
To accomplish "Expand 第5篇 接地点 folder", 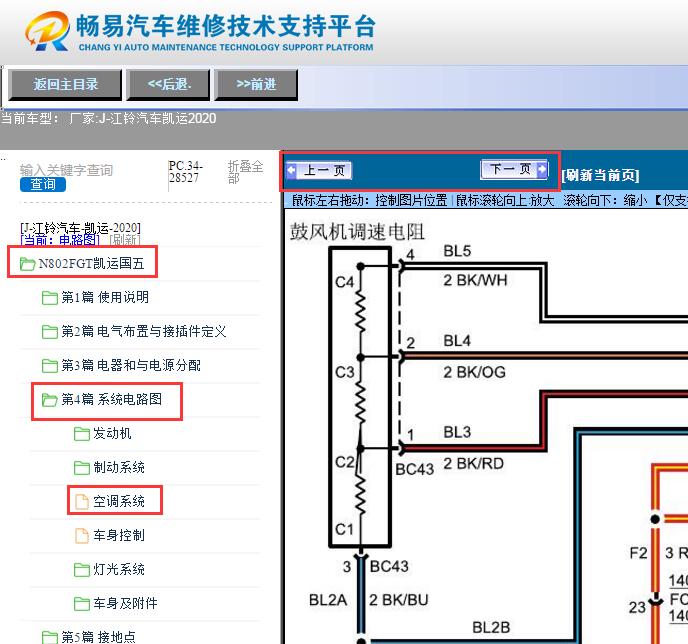I will [98, 637].
